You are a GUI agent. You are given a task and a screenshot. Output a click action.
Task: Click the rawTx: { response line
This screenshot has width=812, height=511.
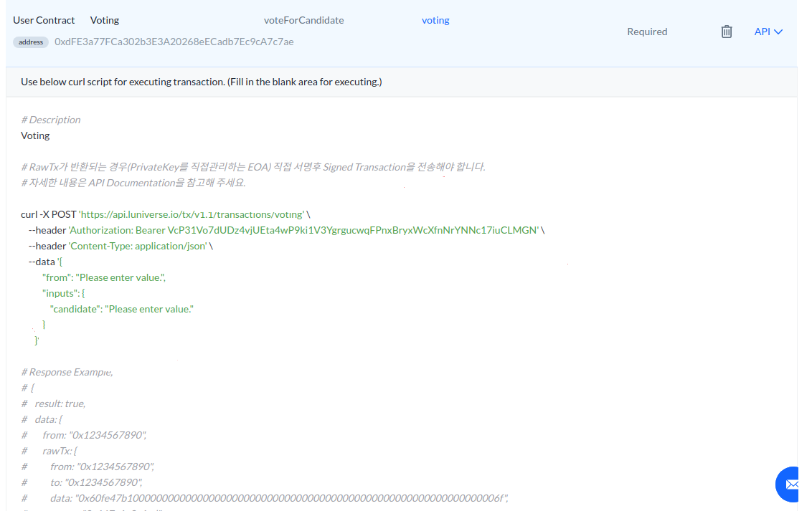pyautogui.click(x=49, y=451)
